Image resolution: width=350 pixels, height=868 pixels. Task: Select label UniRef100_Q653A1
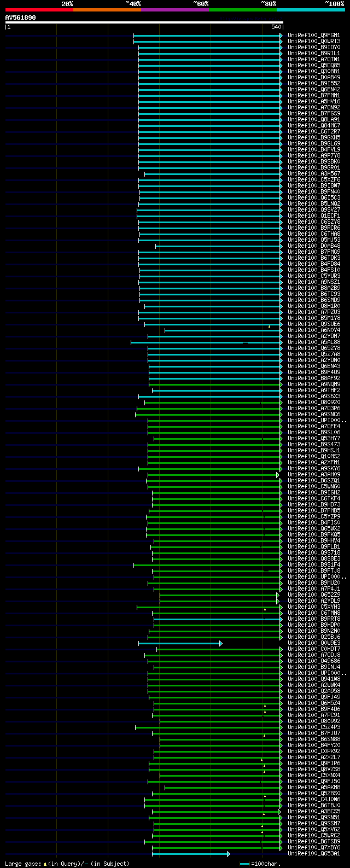pos(314,854)
